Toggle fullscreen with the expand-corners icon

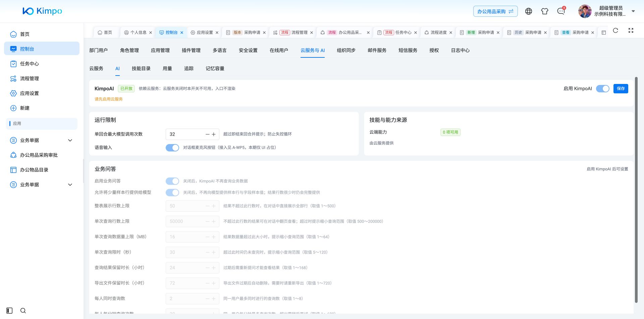(x=631, y=31)
